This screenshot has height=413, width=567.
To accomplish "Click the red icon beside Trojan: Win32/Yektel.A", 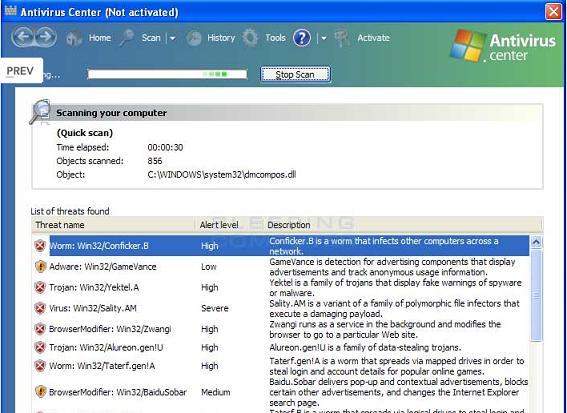I will click(40, 288).
